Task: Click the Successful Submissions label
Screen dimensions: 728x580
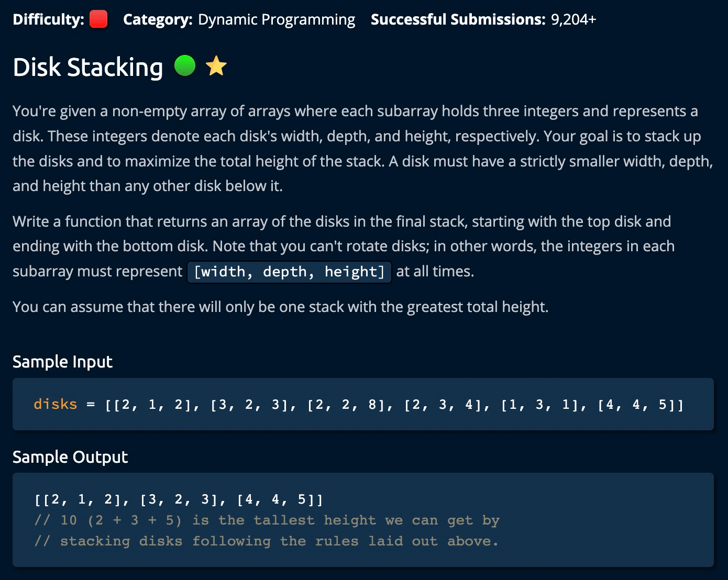Action: tap(458, 19)
